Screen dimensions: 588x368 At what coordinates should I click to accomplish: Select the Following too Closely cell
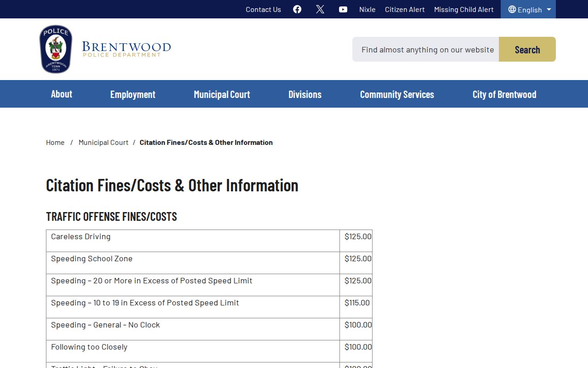pyautogui.click(x=193, y=351)
